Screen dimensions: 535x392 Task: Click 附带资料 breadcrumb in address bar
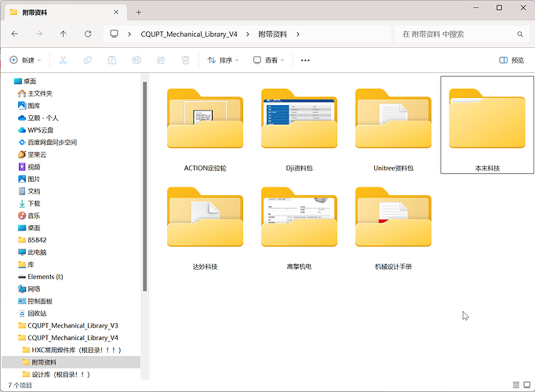pyautogui.click(x=273, y=34)
